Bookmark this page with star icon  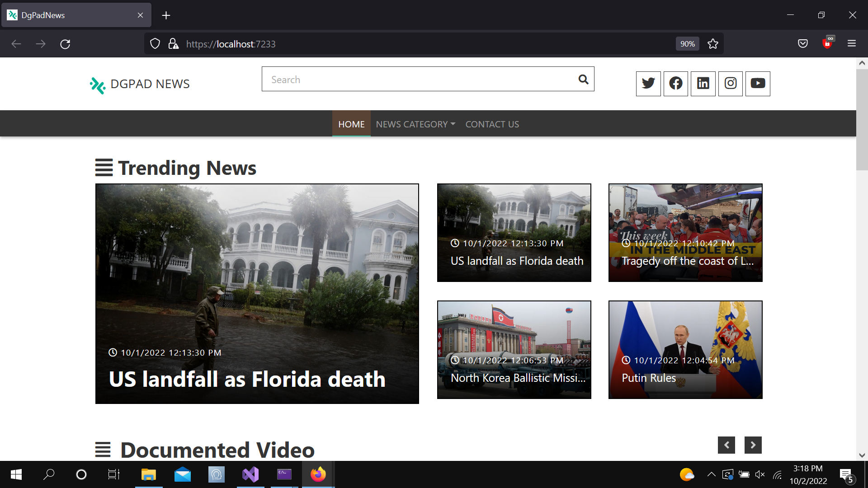[713, 44]
